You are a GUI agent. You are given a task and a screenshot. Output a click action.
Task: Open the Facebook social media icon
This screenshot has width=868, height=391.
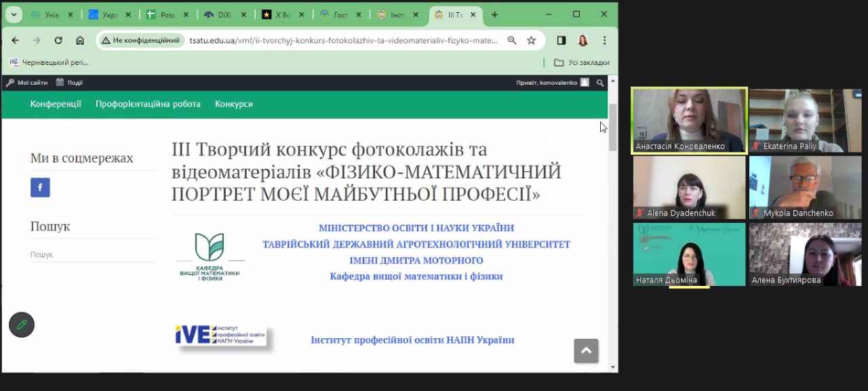coord(40,188)
